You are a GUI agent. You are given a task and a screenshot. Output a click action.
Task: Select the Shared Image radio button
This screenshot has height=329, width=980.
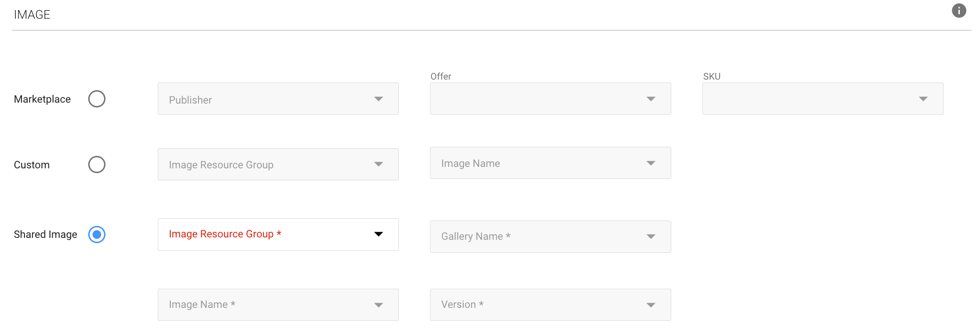[x=97, y=235]
